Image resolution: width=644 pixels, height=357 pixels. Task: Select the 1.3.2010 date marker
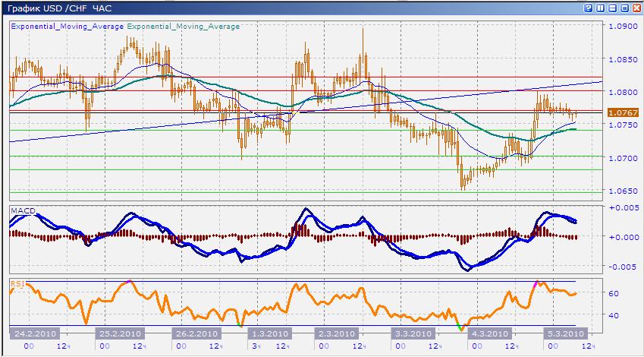pos(269,333)
